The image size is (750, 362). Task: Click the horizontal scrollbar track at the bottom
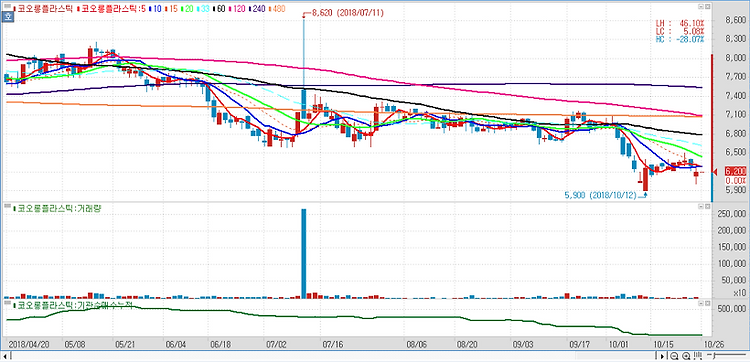coord(333,356)
